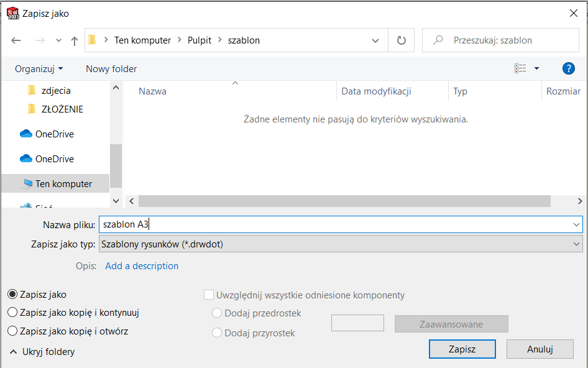Sort by the Rozmiar column header
Screen dimensions: 588x368
563,91
